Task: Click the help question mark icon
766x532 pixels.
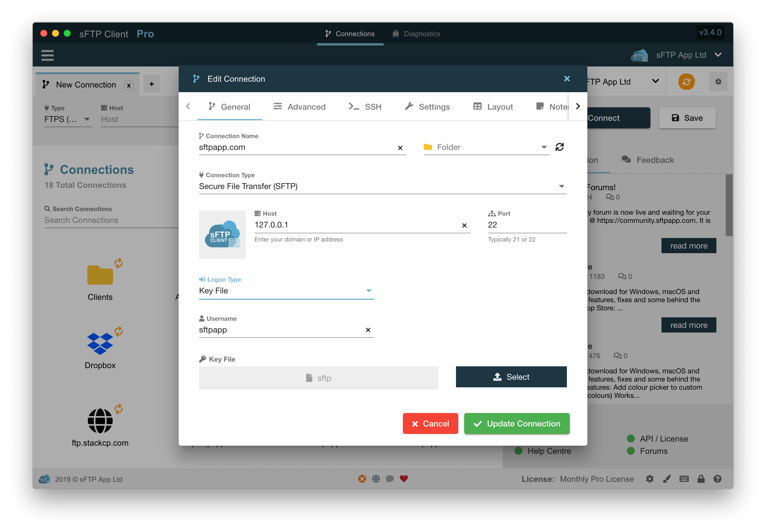Action: click(718, 479)
